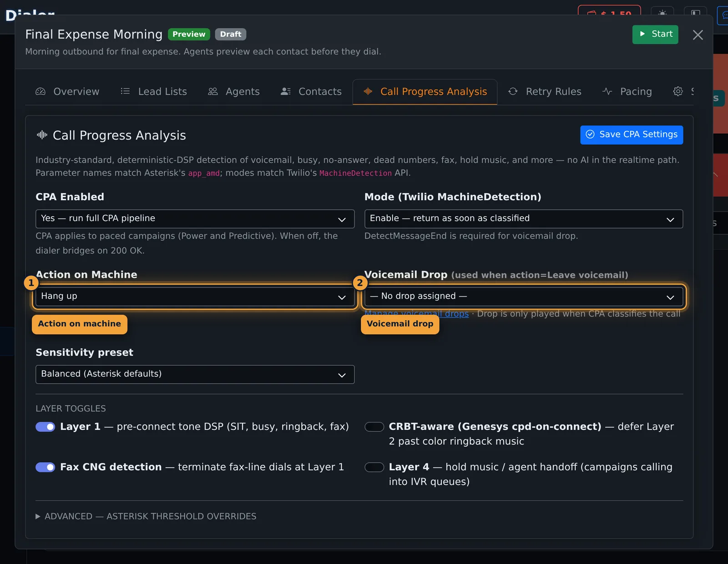Start the Final Expense Morning campaign
Screen dimensions: 728x564
tap(655, 34)
